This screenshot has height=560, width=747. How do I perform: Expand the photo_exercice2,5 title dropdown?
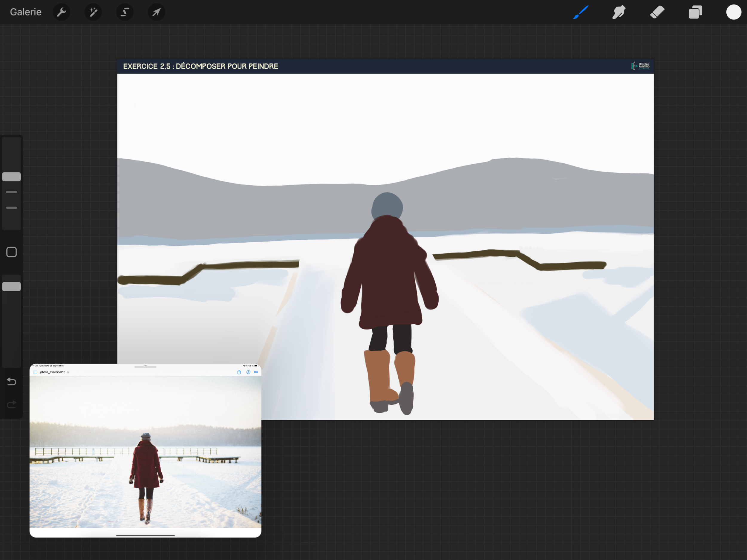point(68,372)
